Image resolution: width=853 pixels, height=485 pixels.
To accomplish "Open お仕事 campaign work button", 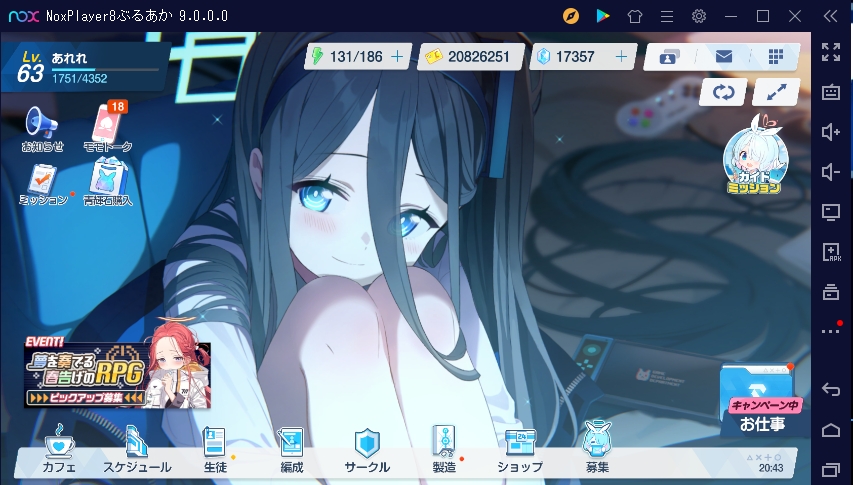I will (761, 400).
